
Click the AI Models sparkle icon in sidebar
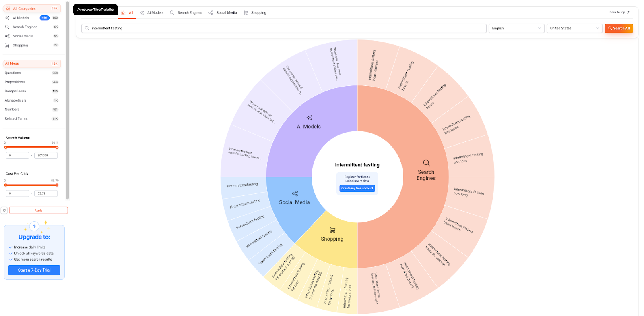pos(7,18)
